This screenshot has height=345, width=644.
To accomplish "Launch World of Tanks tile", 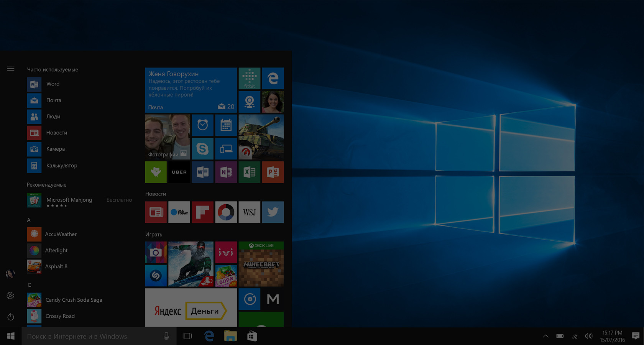I will tap(261, 137).
